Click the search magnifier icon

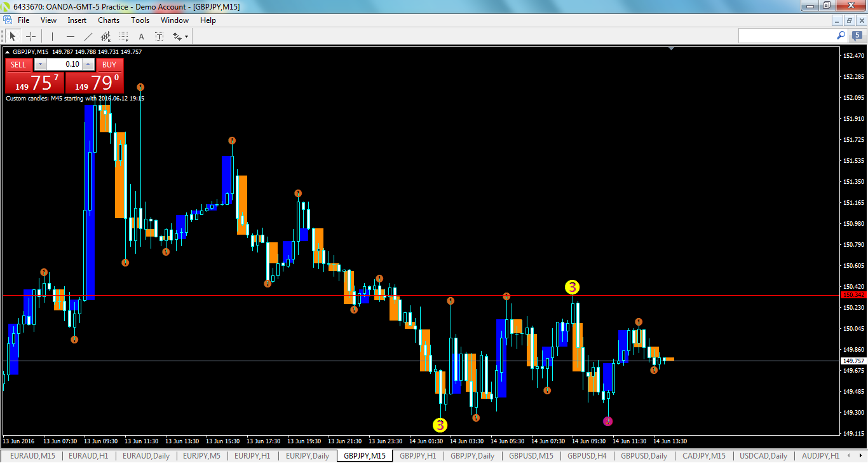[x=841, y=36]
